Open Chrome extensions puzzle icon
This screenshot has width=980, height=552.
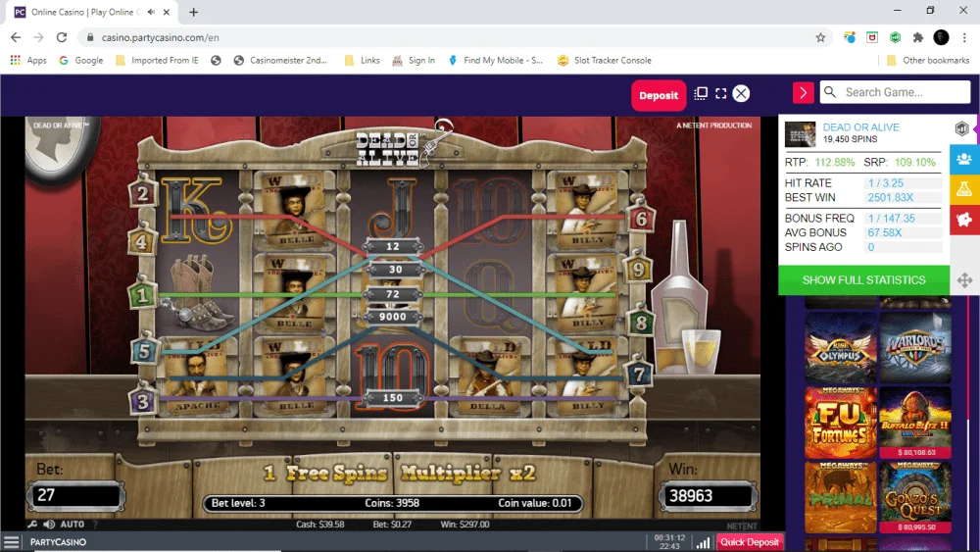pyautogui.click(x=918, y=37)
